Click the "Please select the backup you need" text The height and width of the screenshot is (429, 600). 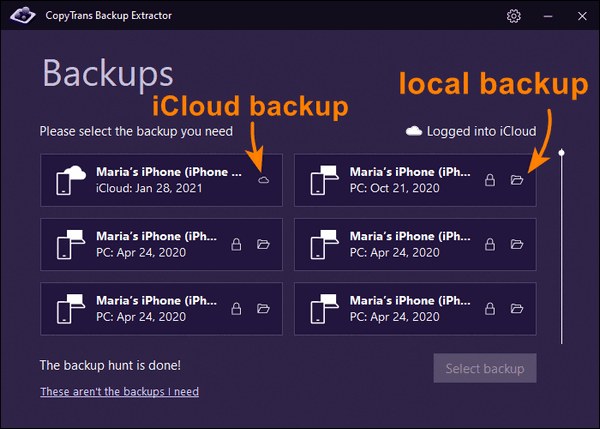pyautogui.click(x=136, y=131)
